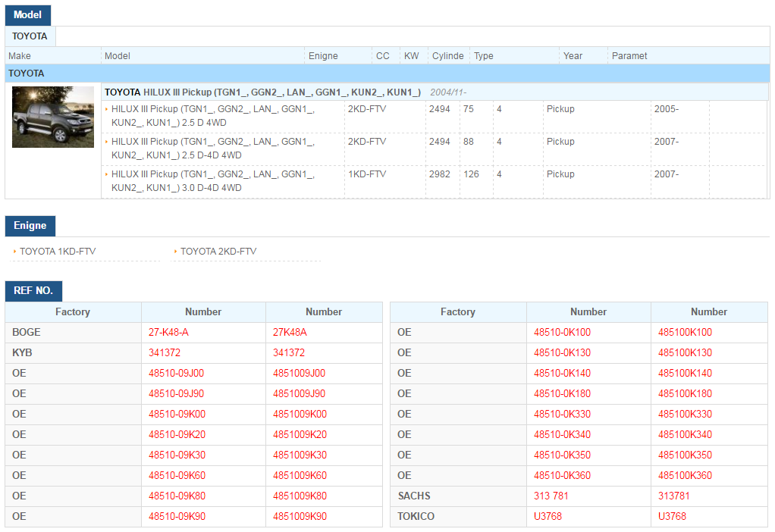Select the 126 KW value
The height and width of the screenshot is (532, 775).
tap(472, 174)
